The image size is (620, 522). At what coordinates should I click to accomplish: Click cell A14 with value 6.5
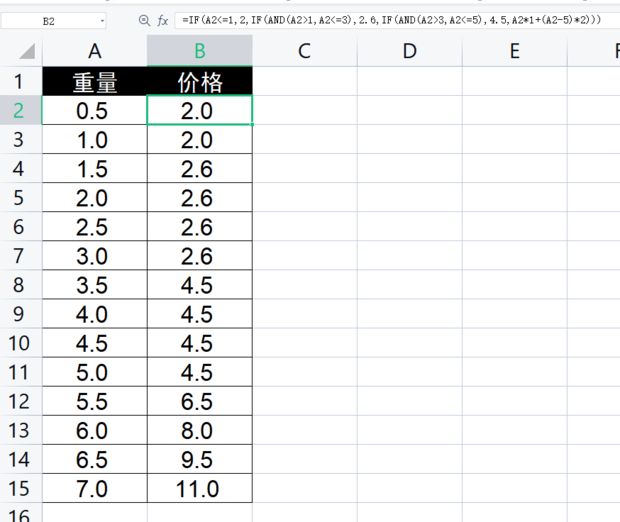(95, 459)
